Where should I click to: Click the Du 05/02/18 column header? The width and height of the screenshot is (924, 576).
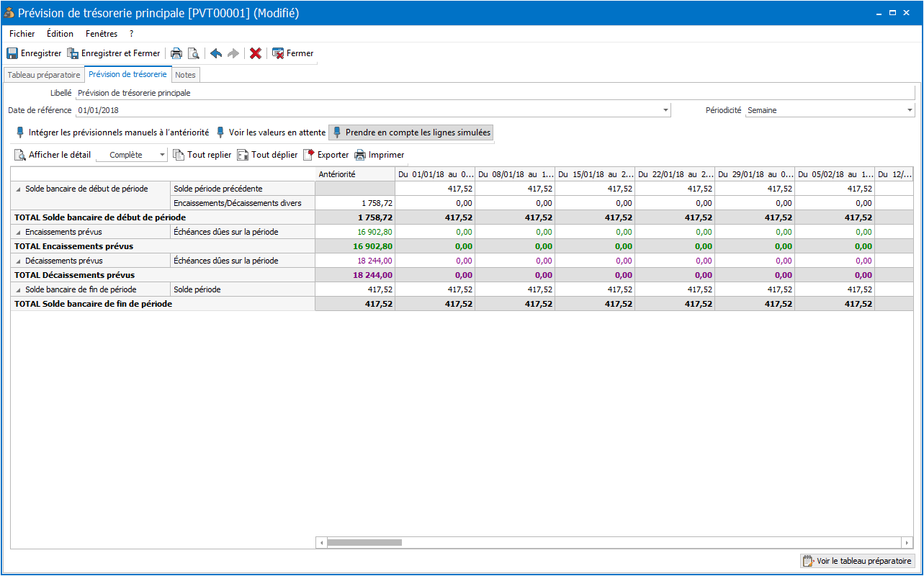[835, 174]
